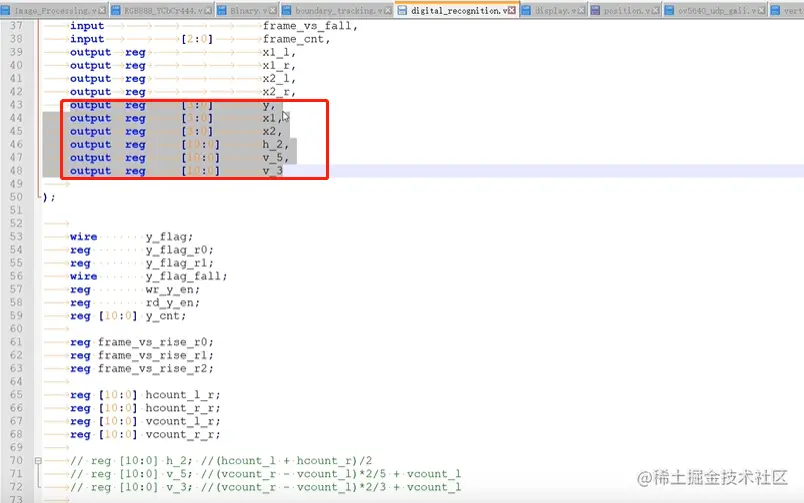Click the closing parenthesis on line 50
The height and width of the screenshot is (503, 804).
[45, 197]
